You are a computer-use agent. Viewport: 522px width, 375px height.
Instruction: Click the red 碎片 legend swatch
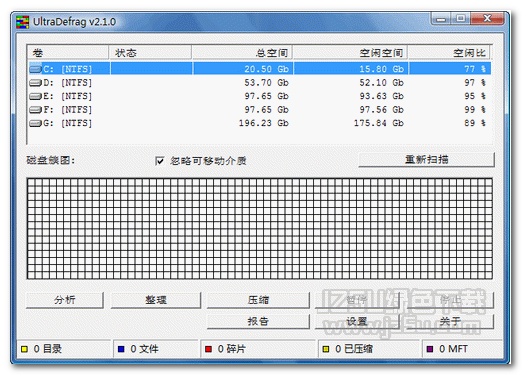point(209,349)
